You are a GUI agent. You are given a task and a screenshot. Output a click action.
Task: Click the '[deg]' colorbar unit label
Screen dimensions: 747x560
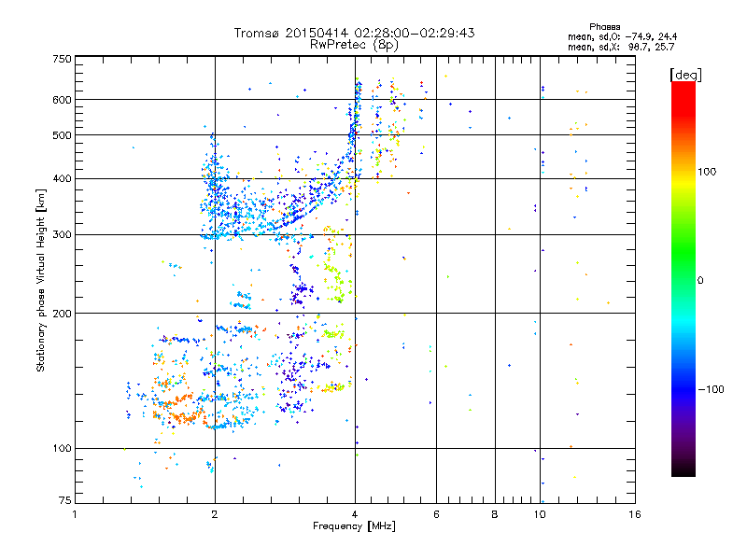(685, 76)
